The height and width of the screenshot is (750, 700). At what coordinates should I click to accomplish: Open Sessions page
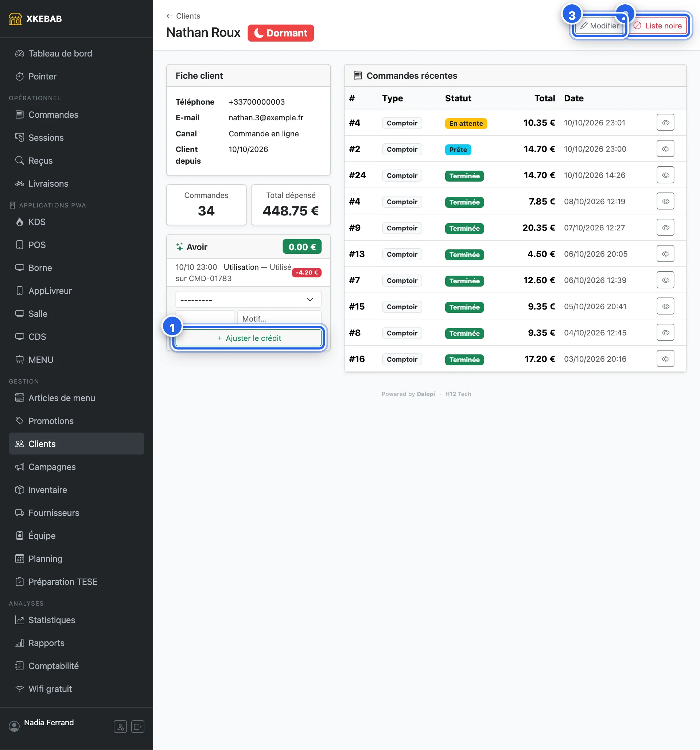coord(77,138)
